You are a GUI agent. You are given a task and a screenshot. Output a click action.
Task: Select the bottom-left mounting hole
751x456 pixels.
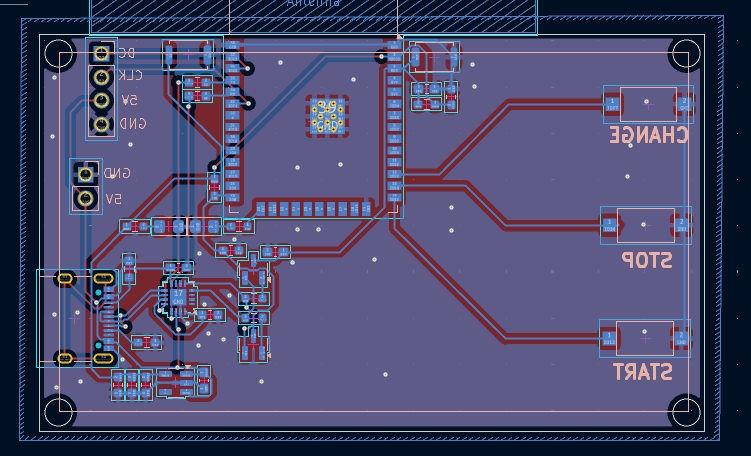(x=58, y=411)
